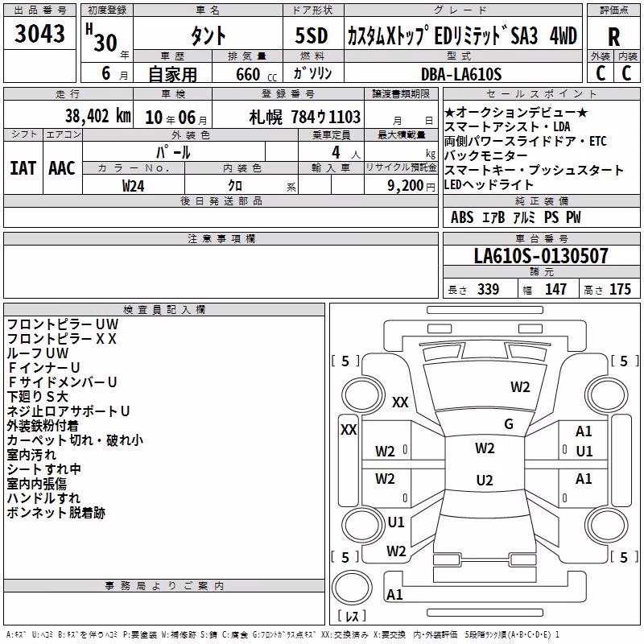Click the A1 mark on the rear bumper

pyautogui.click(x=394, y=594)
